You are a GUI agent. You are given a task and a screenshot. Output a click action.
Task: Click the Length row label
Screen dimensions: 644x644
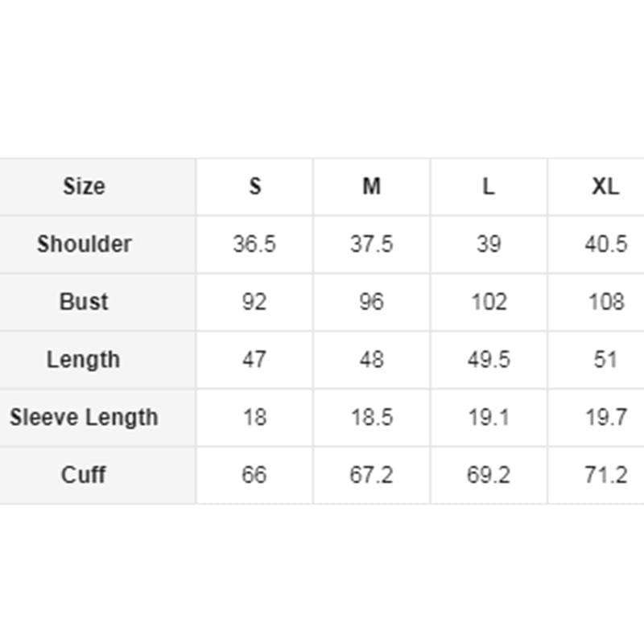click(x=97, y=360)
